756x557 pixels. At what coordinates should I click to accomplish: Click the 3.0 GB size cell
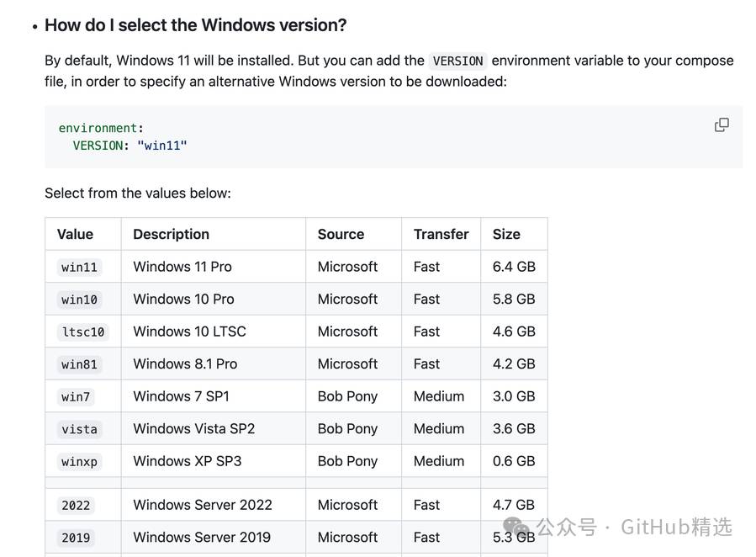(x=514, y=396)
